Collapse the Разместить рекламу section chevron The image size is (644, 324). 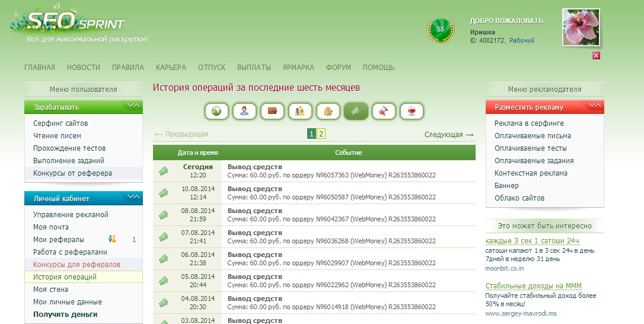tap(595, 106)
